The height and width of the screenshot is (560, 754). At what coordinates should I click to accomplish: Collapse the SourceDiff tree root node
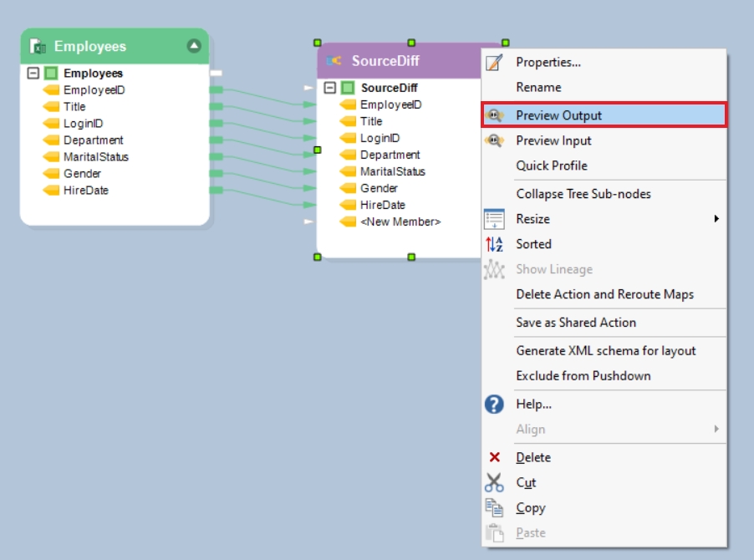coord(330,88)
